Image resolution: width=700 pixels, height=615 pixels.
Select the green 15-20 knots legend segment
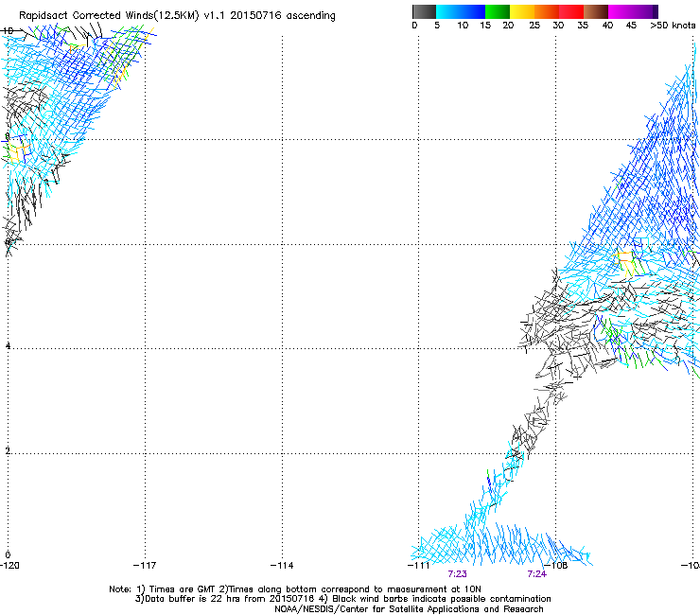click(x=498, y=11)
